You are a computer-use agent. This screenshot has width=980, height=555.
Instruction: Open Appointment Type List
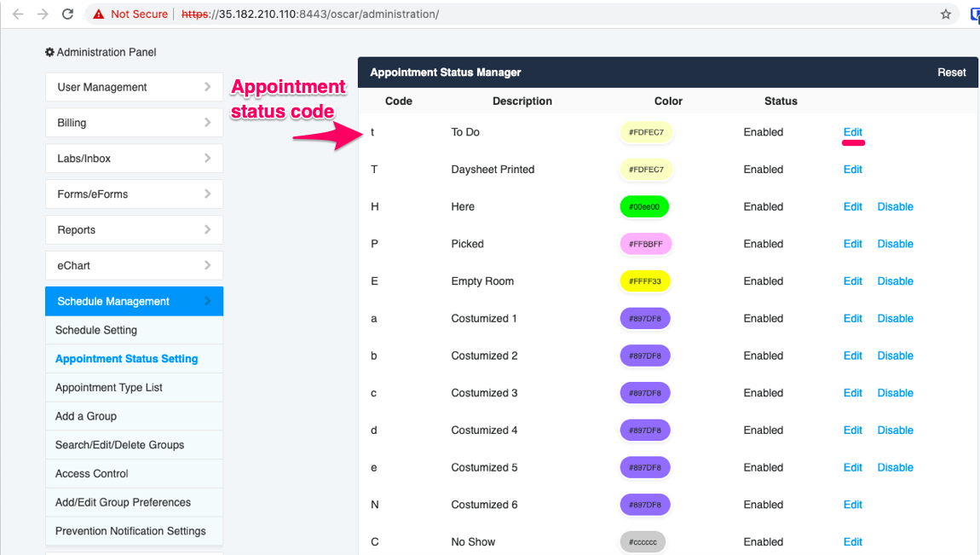tap(135, 388)
